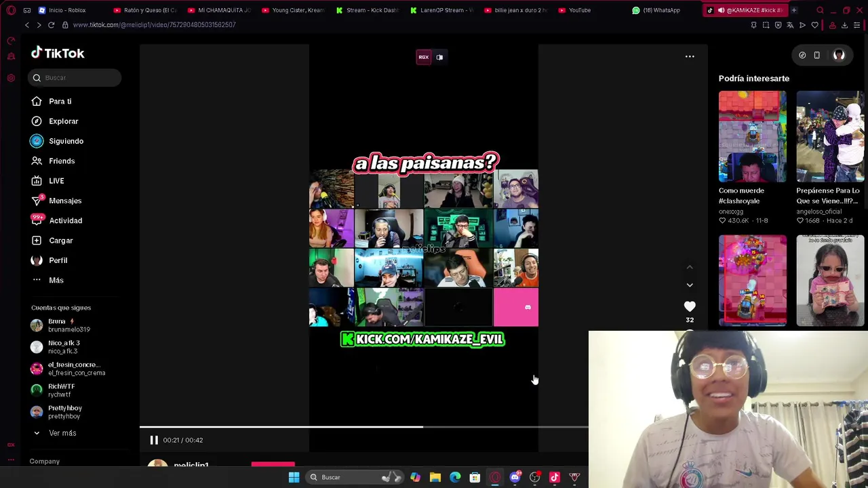Open Bruna's followed account
Image resolution: width=868 pixels, height=488 pixels.
pos(61,325)
